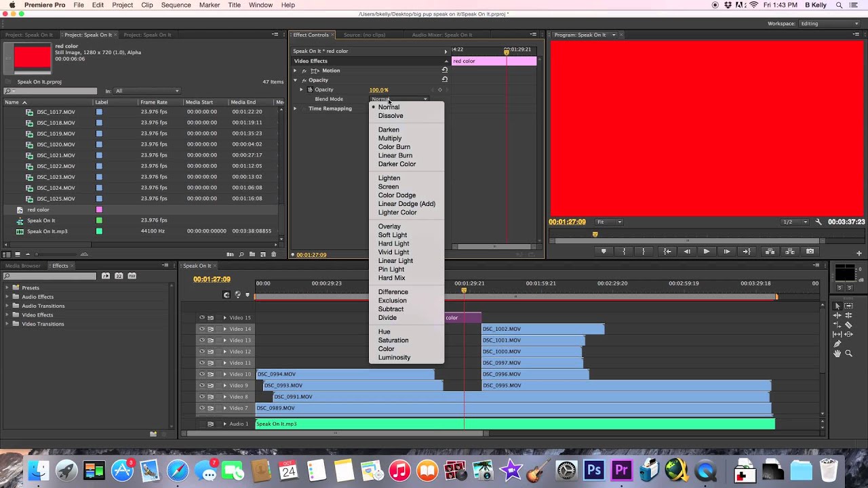Step back one frame in Program monitor
The height and width of the screenshot is (488, 868).
tap(687, 251)
